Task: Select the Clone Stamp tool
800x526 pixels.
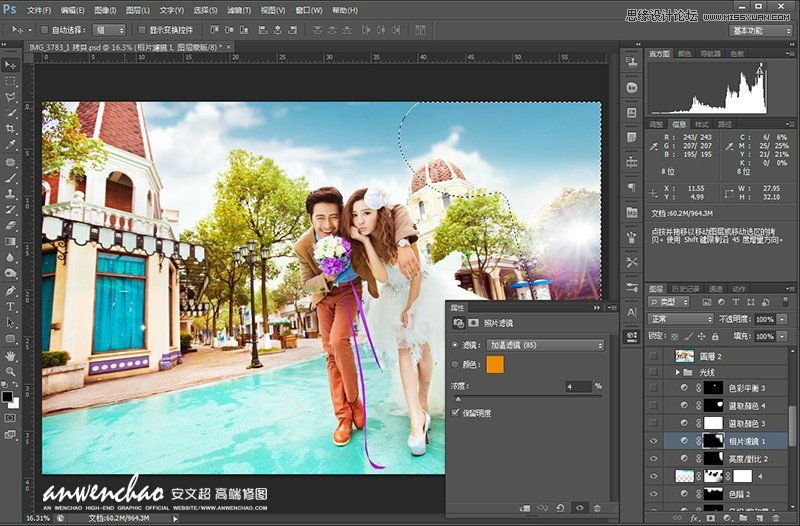Action: click(10, 194)
